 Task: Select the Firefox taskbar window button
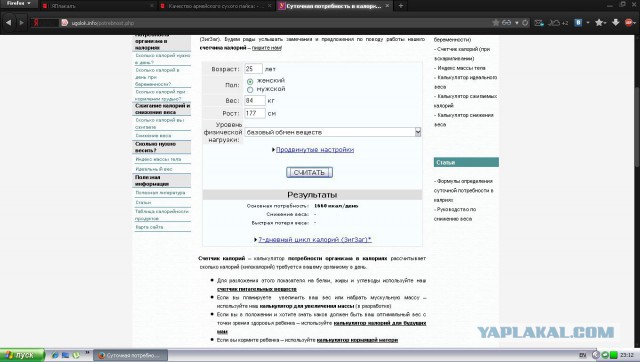pyautogui.click(x=131, y=355)
